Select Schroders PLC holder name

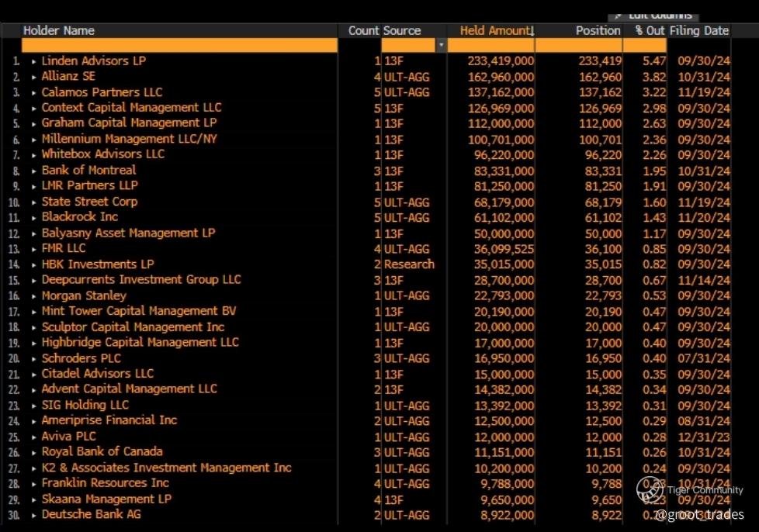point(81,358)
